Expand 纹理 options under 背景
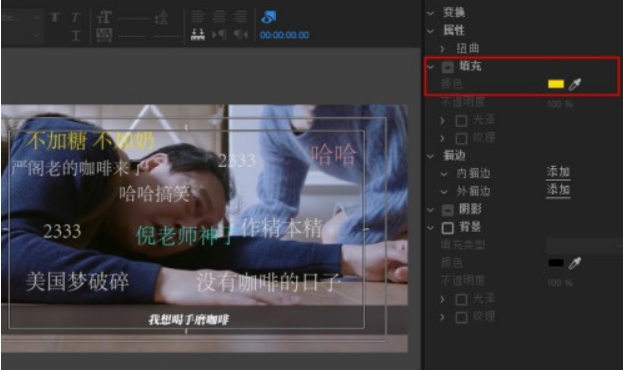The width and height of the screenshot is (623, 370). pyautogui.click(x=443, y=317)
